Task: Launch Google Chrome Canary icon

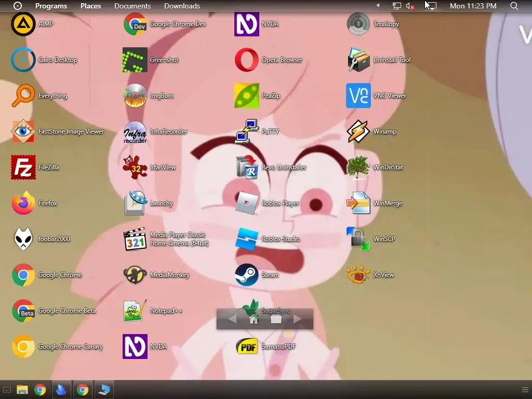Action: [x=23, y=347]
